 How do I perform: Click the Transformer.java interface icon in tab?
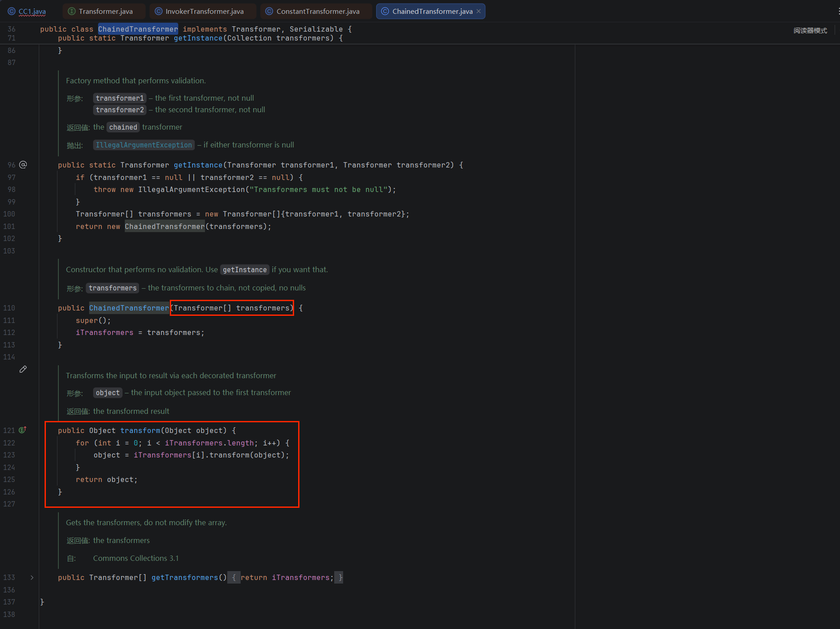(x=71, y=11)
